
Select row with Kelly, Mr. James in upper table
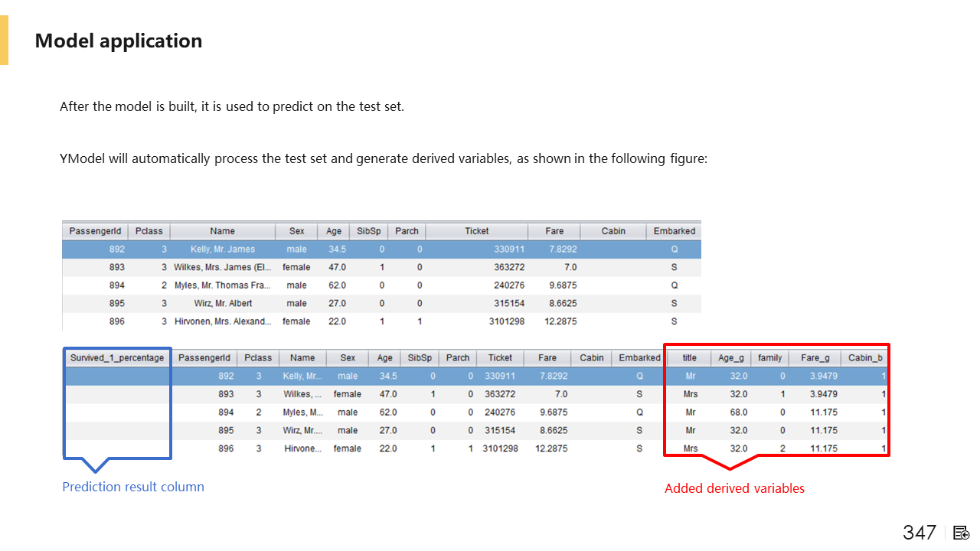222,249
